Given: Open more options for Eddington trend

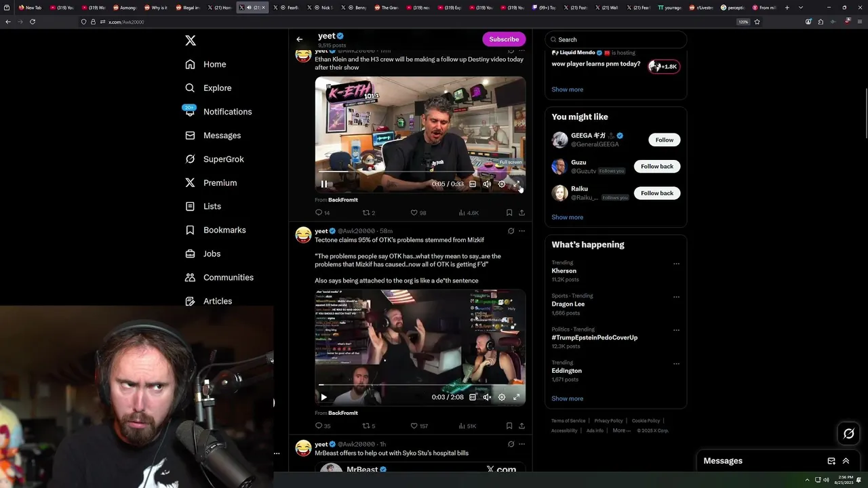Looking at the screenshot, I should (676, 363).
